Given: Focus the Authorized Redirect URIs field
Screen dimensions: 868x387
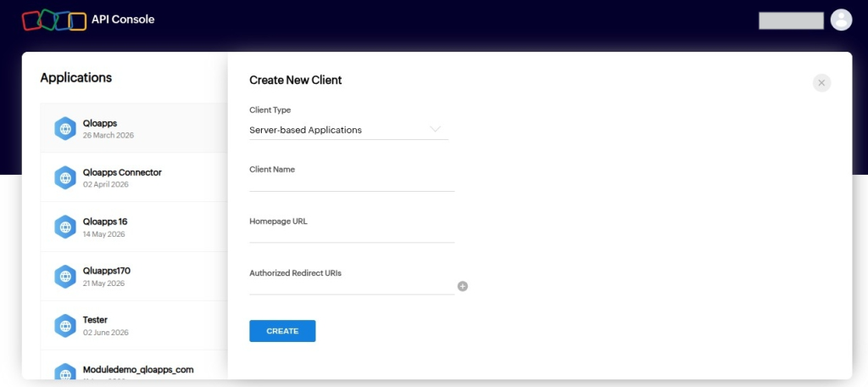Looking at the screenshot, I should [x=352, y=287].
